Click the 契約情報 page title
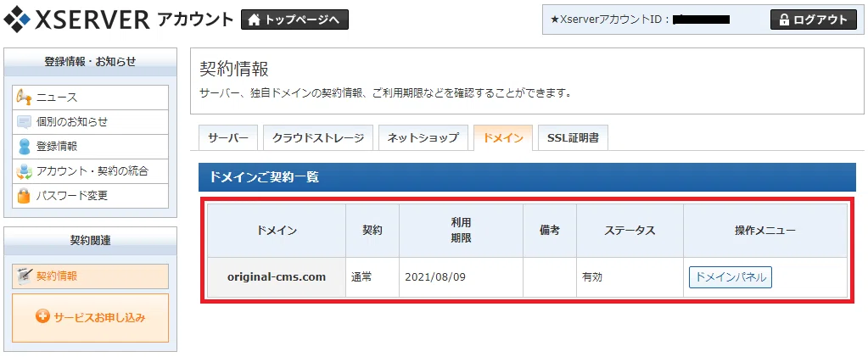This screenshot has width=868, height=357. point(234,70)
